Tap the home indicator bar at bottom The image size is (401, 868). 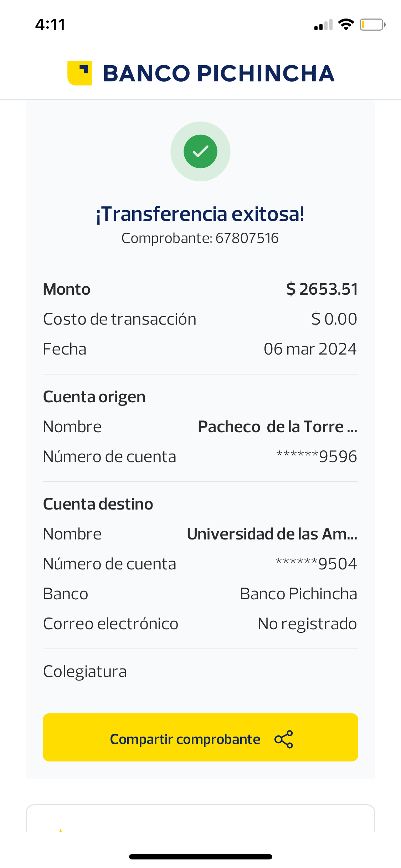pyautogui.click(x=200, y=857)
